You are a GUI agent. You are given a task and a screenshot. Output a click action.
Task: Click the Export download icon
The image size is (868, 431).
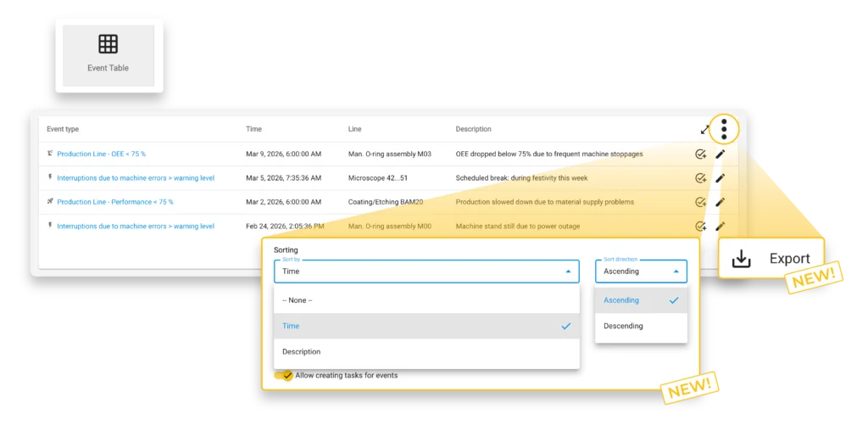(x=741, y=259)
